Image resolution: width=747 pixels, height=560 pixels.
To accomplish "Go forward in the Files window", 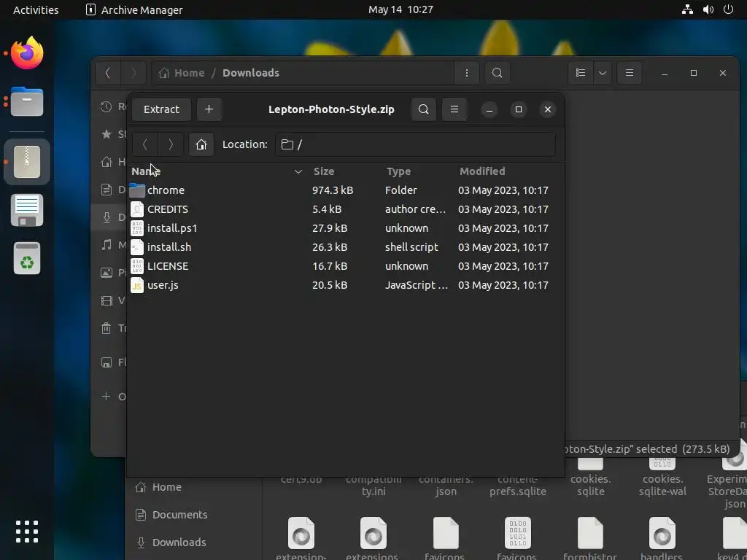I will [133, 73].
